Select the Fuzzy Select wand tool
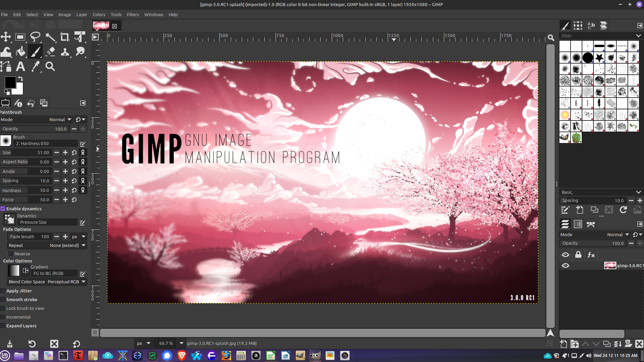644x362 pixels. tap(50, 37)
